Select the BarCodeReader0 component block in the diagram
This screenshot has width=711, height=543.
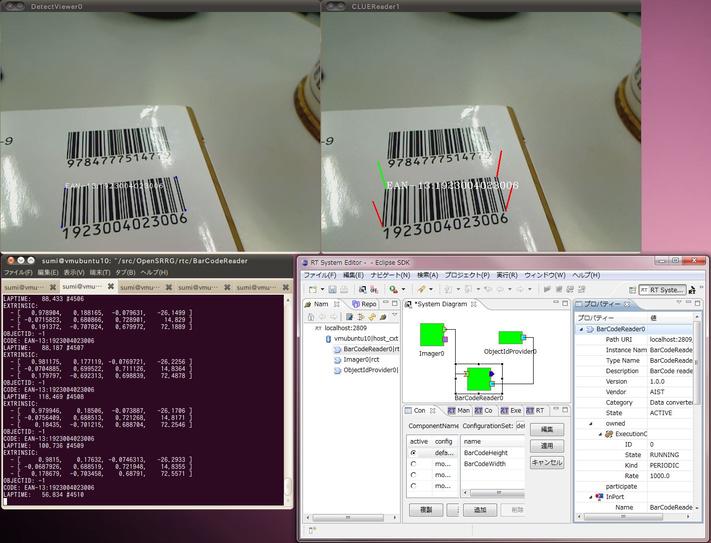click(x=479, y=379)
